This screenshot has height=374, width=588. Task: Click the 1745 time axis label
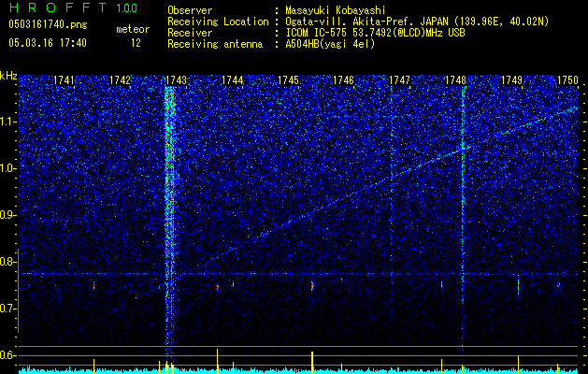(x=288, y=80)
